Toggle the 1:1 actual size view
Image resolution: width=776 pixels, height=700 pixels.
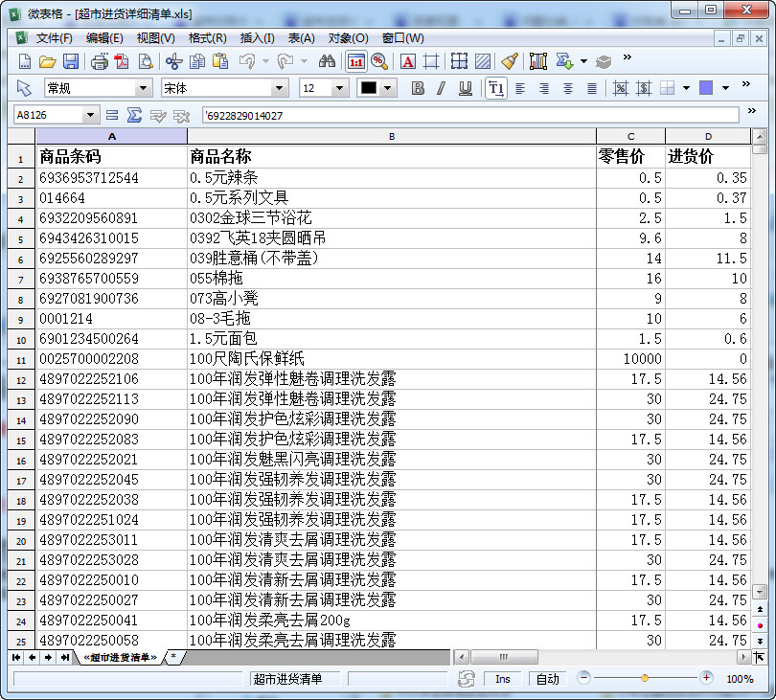tap(355, 62)
